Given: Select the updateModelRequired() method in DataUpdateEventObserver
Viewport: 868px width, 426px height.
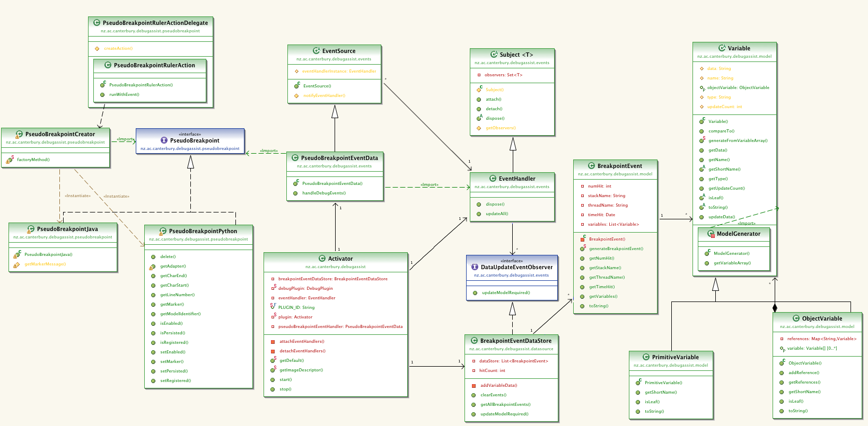Looking at the screenshot, I should 506,292.
